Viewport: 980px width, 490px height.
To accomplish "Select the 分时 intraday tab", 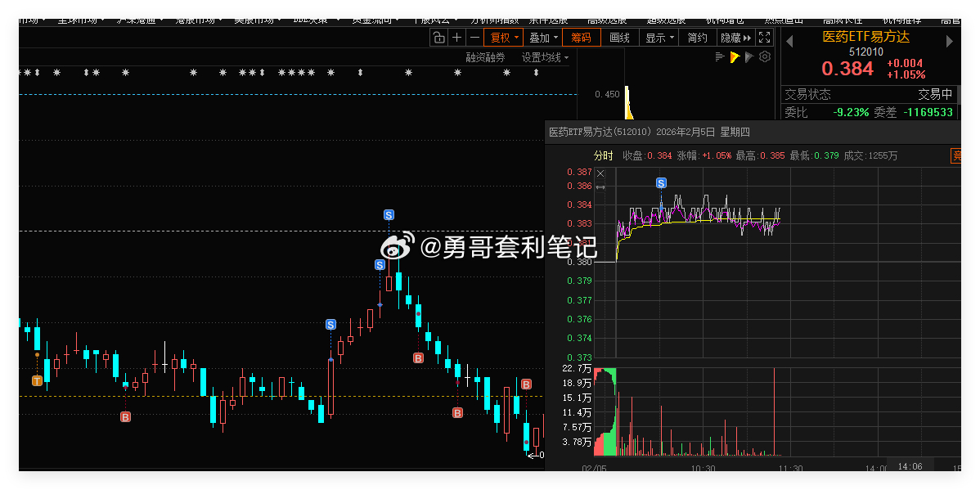I will click(x=604, y=155).
